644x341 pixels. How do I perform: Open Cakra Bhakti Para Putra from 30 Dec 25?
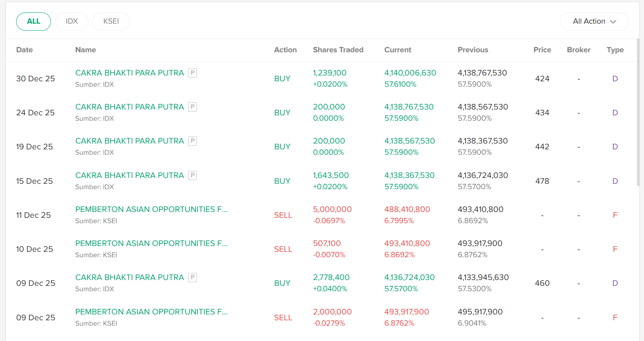pyautogui.click(x=130, y=73)
